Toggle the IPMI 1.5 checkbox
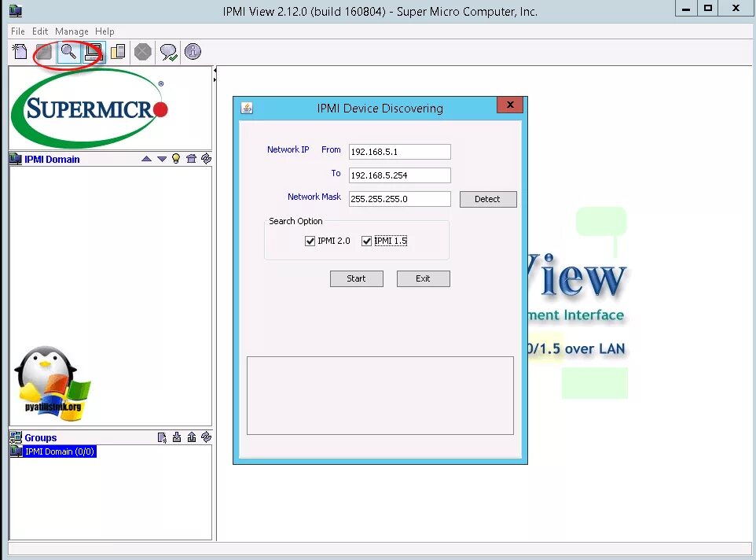Image resolution: width=756 pixels, height=560 pixels. point(366,241)
